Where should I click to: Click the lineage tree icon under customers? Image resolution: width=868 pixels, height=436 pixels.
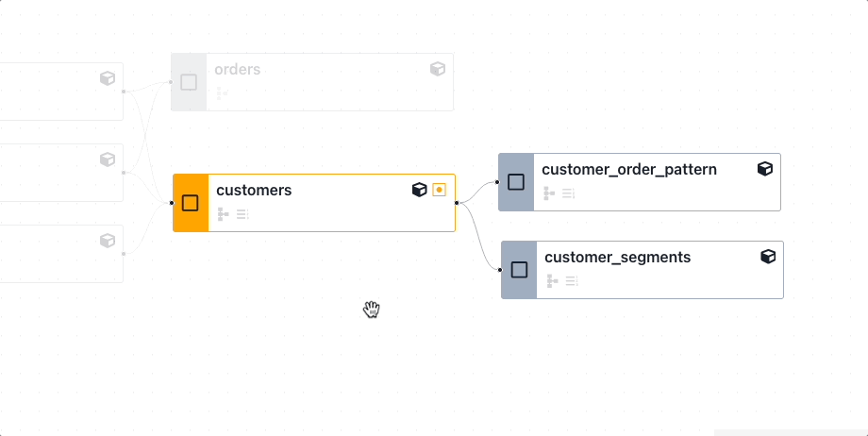click(224, 214)
